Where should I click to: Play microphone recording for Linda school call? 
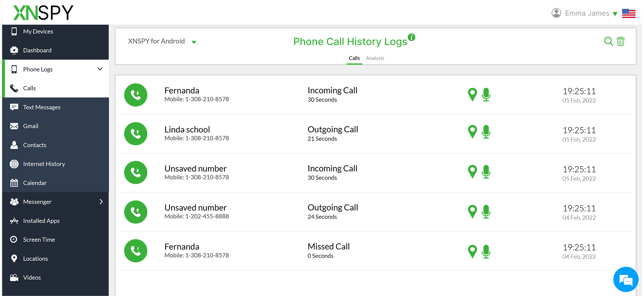click(x=486, y=132)
